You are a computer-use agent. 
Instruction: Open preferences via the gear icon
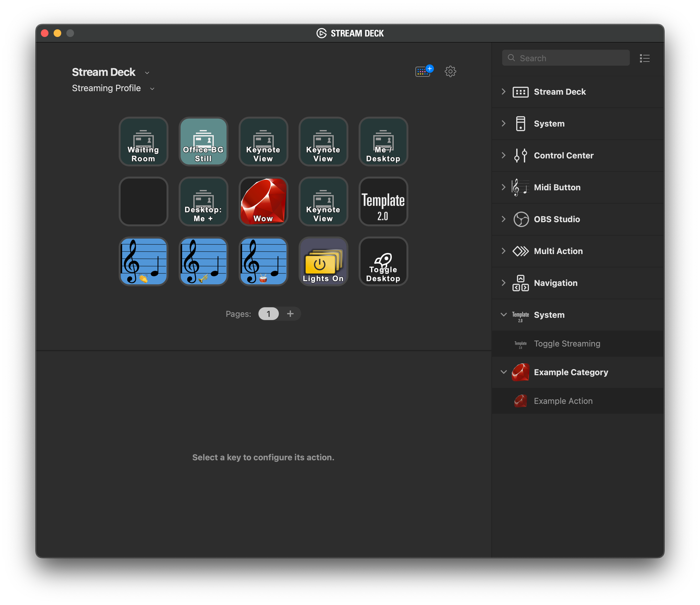click(x=450, y=71)
